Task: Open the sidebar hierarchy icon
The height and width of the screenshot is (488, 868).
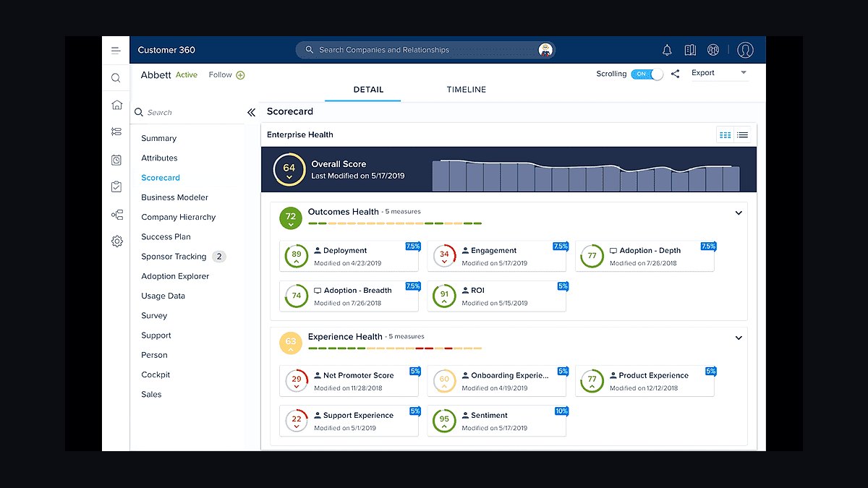Action: click(x=116, y=215)
